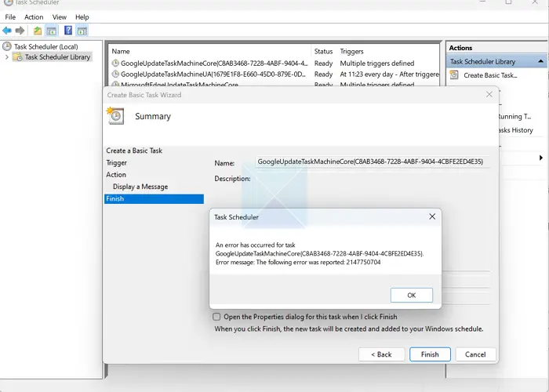Click the Finish button

tap(430, 354)
